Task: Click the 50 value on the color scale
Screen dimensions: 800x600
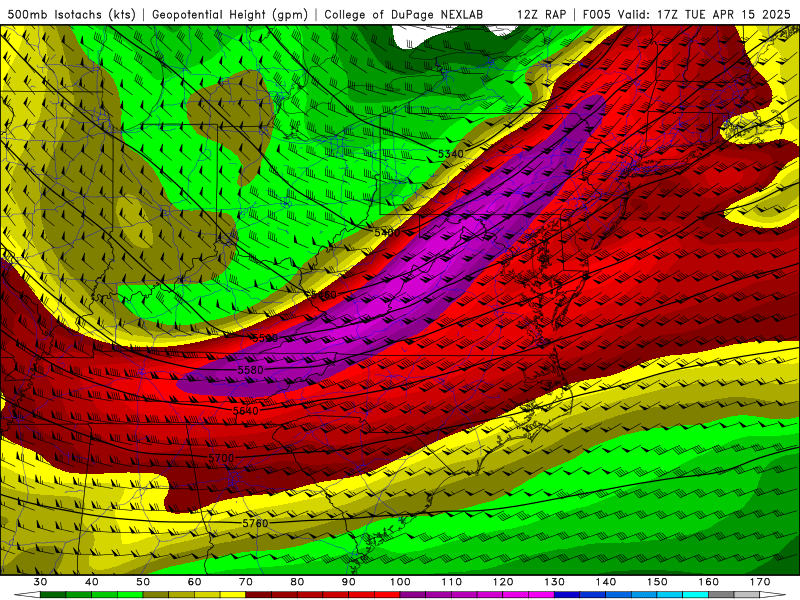Action: tap(143, 582)
